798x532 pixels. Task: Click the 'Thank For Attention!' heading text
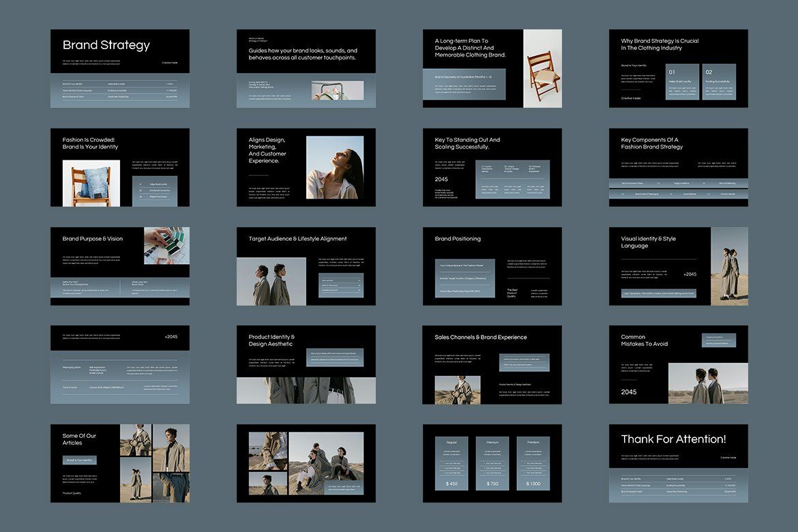click(673, 439)
